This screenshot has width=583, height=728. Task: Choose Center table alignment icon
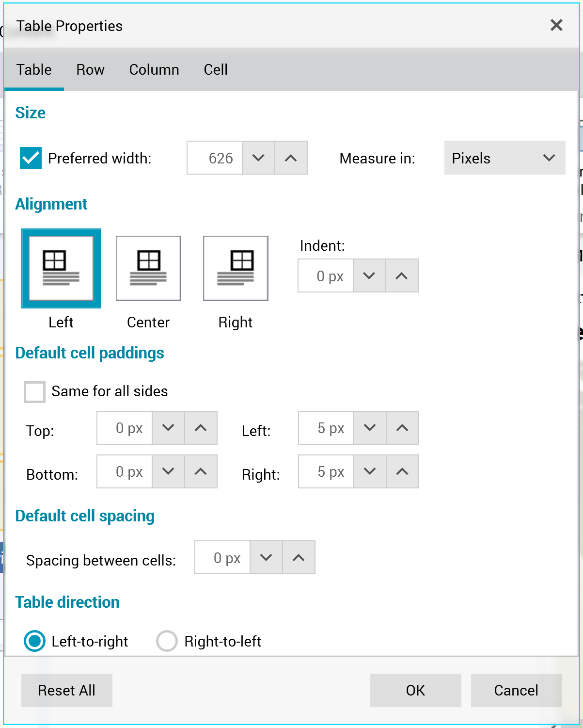point(148,268)
